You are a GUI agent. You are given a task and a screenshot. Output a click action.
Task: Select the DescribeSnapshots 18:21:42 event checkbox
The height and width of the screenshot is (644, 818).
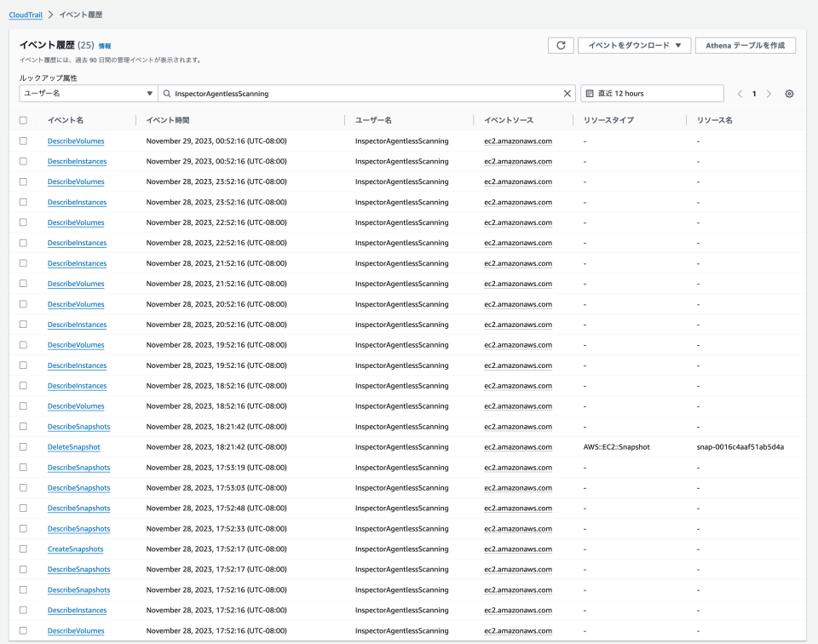(23, 427)
